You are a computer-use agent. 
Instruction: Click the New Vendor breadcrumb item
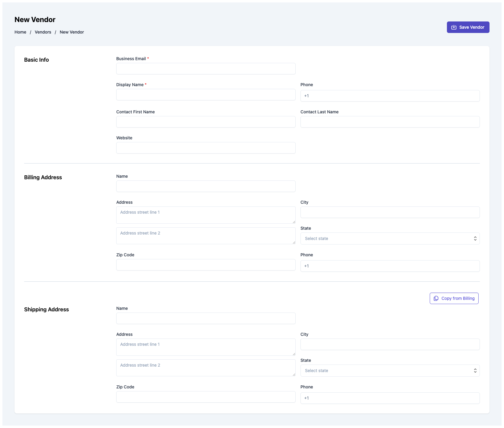pos(72,32)
